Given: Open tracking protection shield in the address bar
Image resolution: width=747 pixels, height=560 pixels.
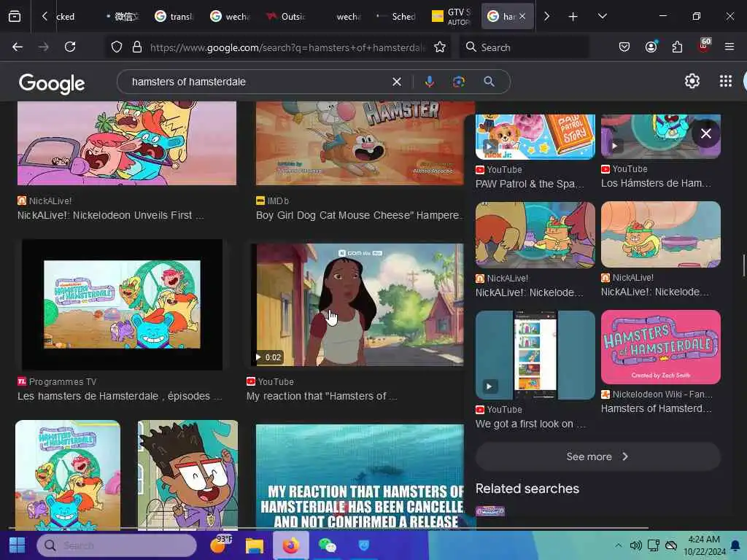Looking at the screenshot, I should [x=117, y=47].
